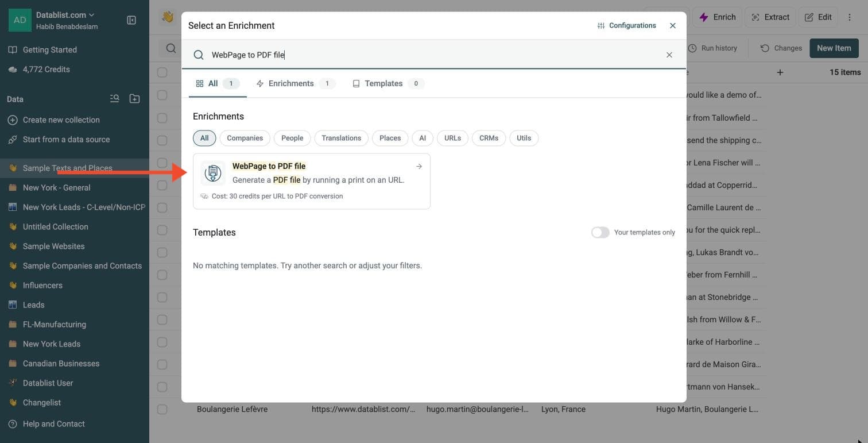This screenshot has width=868, height=443.
Task: Switch to the Templates tab
Action: point(388,84)
